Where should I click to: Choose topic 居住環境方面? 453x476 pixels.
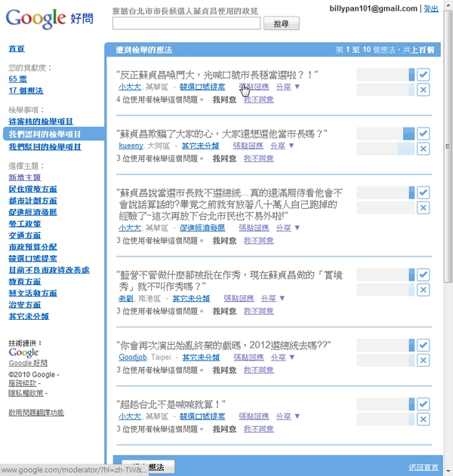pyautogui.click(x=32, y=189)
